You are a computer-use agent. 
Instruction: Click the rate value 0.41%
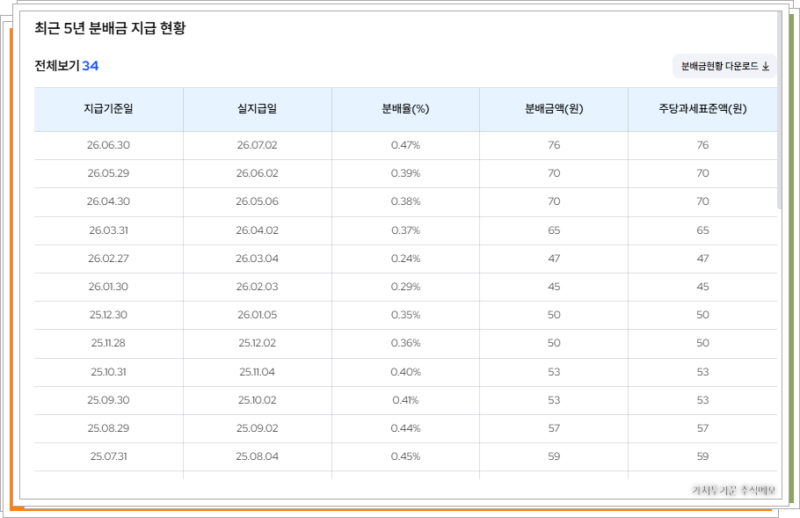(406, 400)
